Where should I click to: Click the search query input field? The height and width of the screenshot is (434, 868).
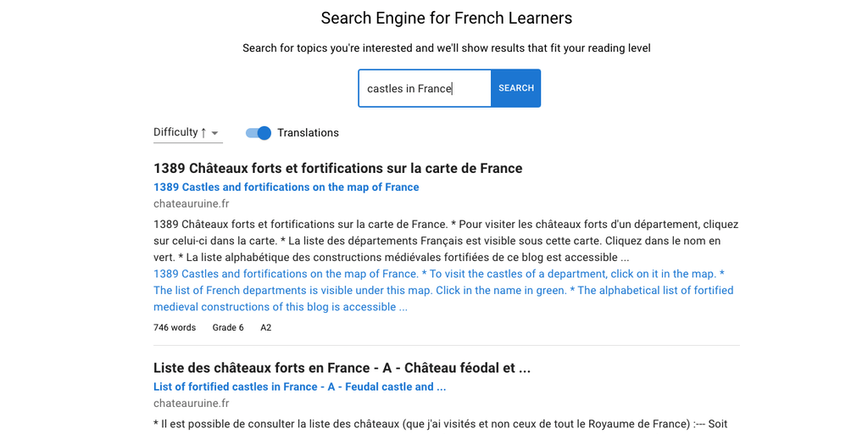[x=424, y=88]
